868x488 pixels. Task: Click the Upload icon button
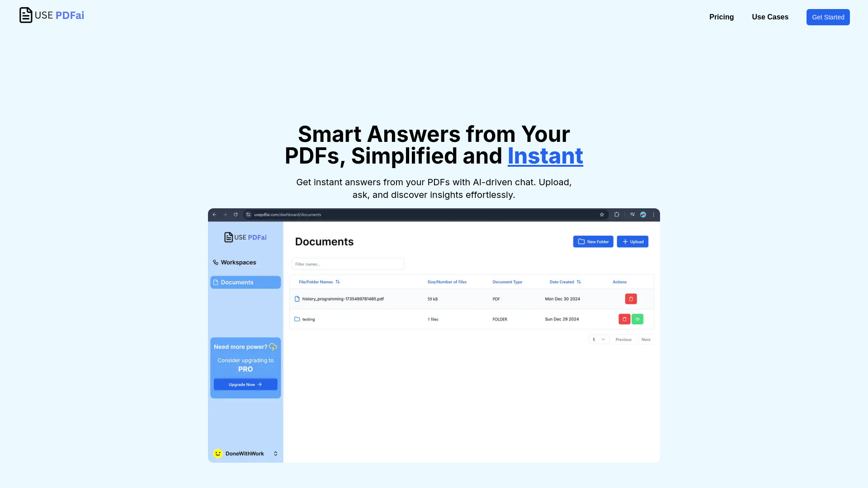(632, 241)
